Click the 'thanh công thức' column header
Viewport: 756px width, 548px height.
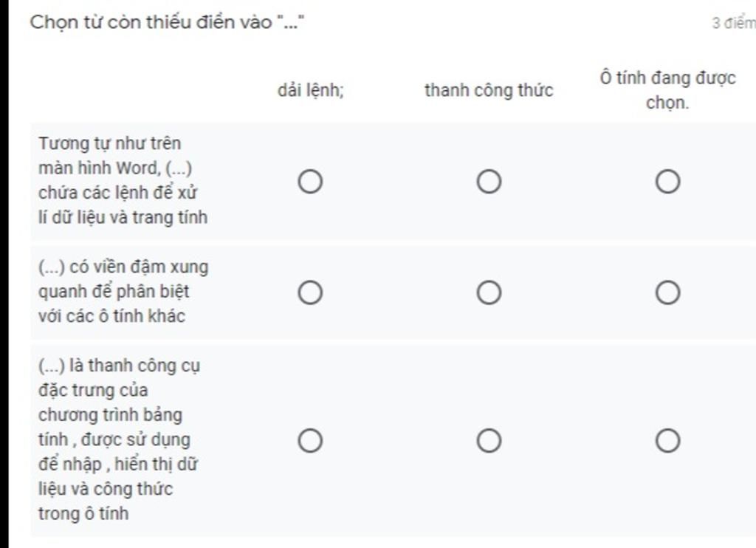tap(489, 91)
